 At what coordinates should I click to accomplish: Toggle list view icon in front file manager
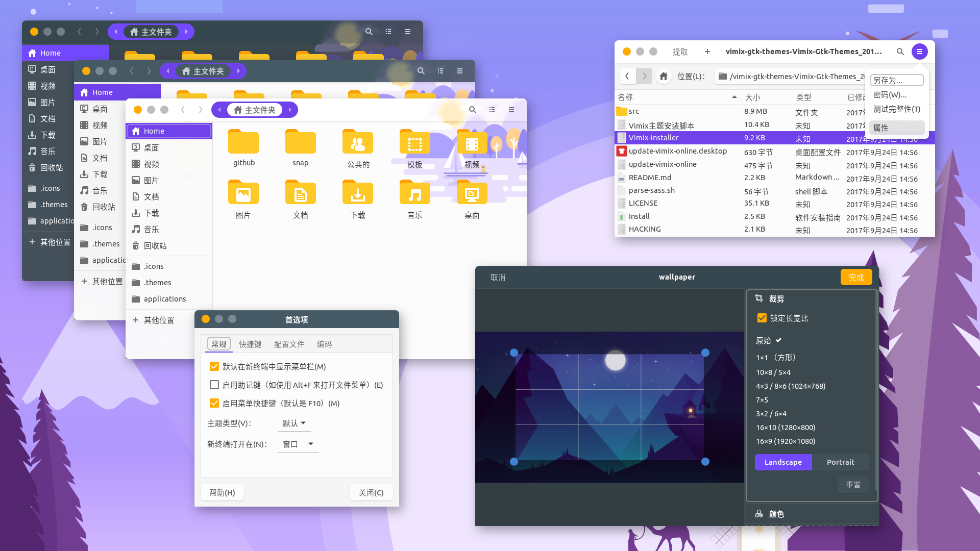tap(492, 110)
